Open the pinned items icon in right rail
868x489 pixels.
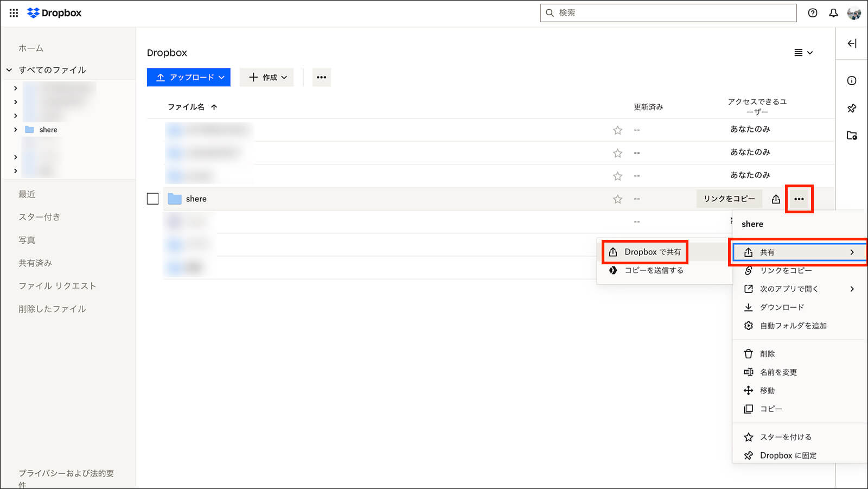[x=852, y=109]
